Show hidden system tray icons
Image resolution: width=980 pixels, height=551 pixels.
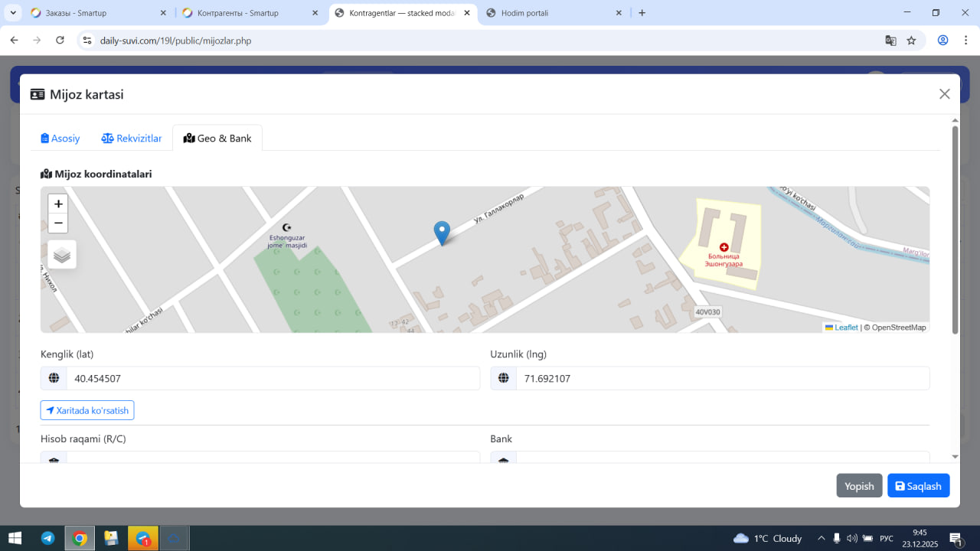coord(822,538)
